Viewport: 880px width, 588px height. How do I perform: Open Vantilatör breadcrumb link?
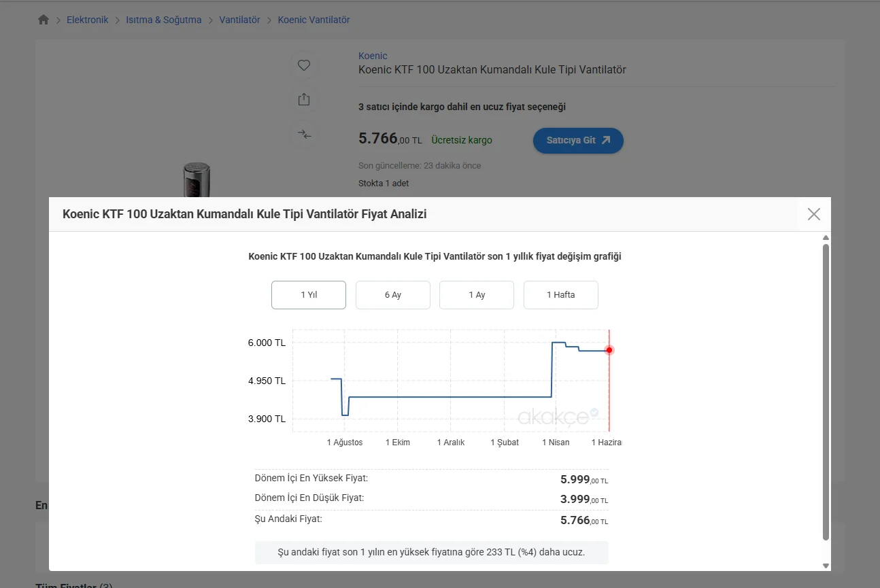point(239,20)
